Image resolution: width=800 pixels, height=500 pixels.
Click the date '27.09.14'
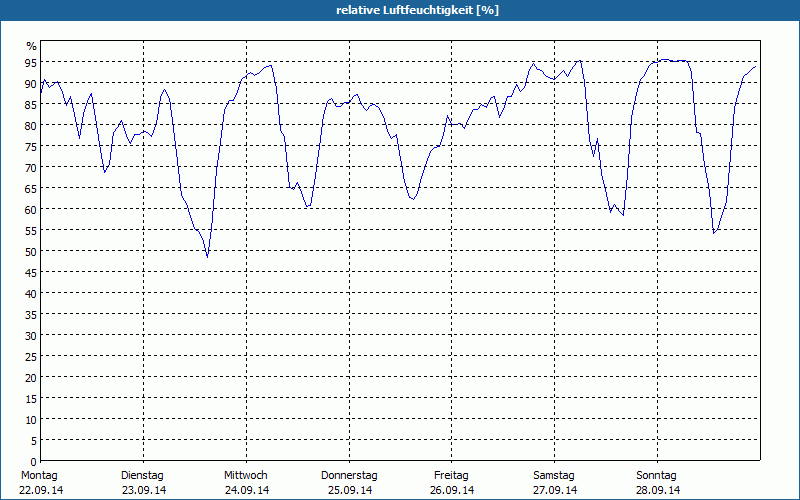click(555, 490)
